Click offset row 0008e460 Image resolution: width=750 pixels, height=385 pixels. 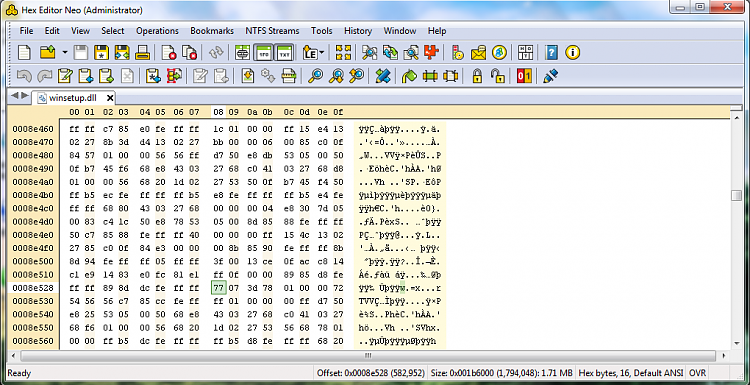32,129
